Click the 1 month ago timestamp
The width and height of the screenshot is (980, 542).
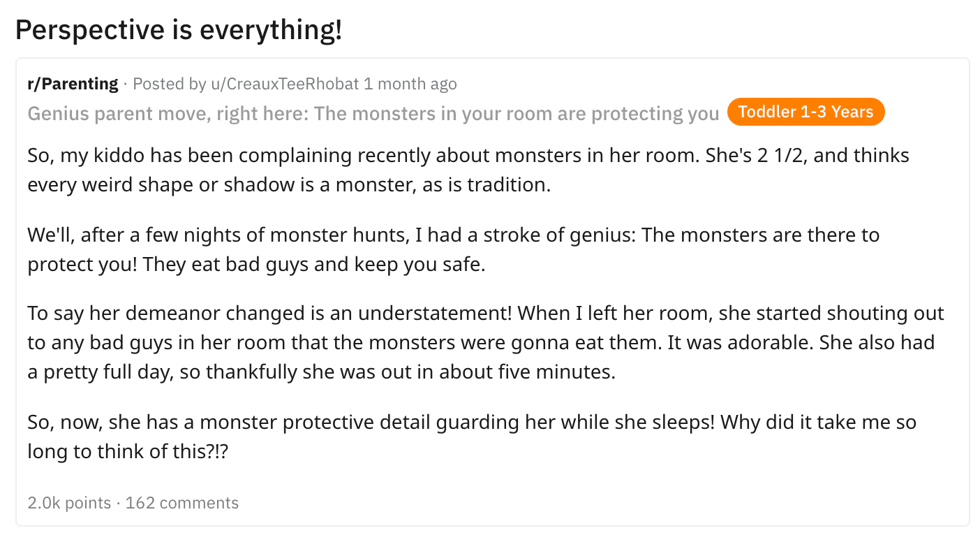point(410,84)
